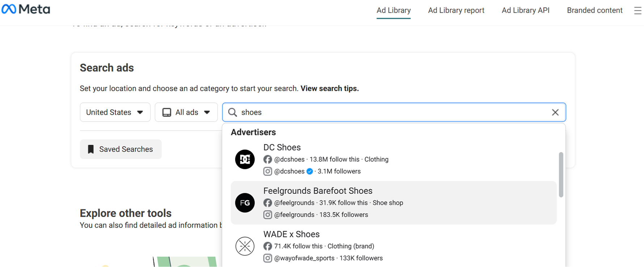Click the DC Shoes logo avatar

pyautogui.click(x=245, y=159)
